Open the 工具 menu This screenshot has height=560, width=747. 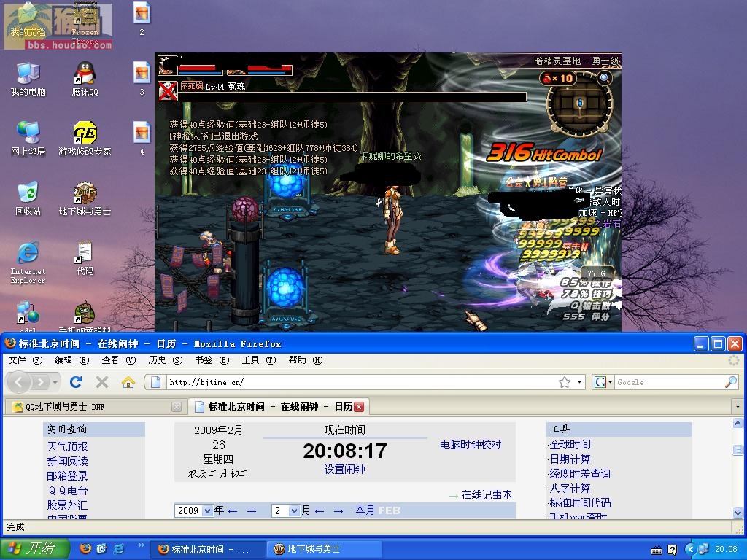[259, 360]
